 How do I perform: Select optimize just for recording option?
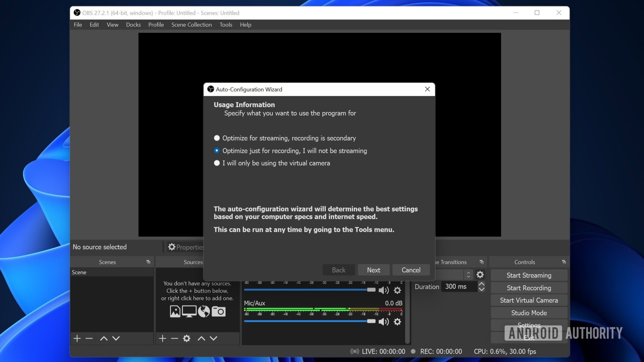point(216,151)
